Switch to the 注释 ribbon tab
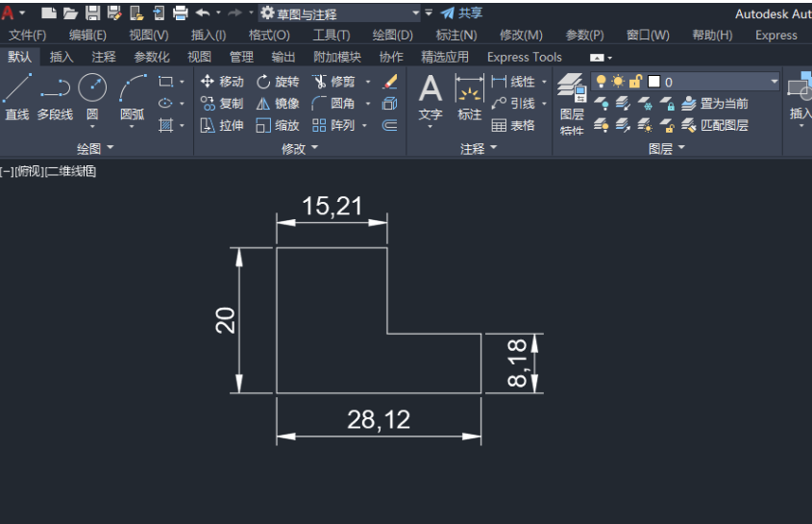Viewport: 812px width, 524px height. coord(104,57)
